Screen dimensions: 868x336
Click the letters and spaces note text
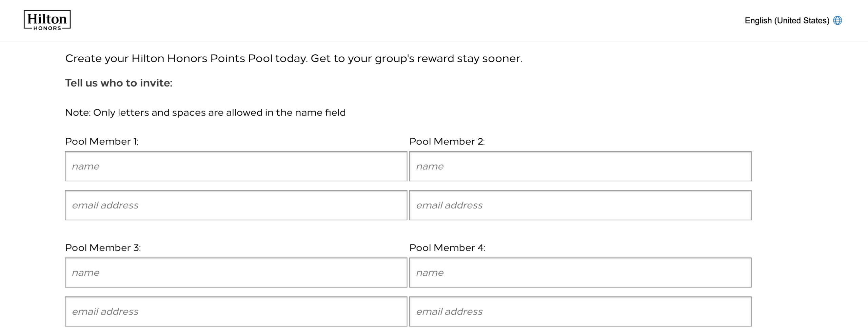(205, 112)
